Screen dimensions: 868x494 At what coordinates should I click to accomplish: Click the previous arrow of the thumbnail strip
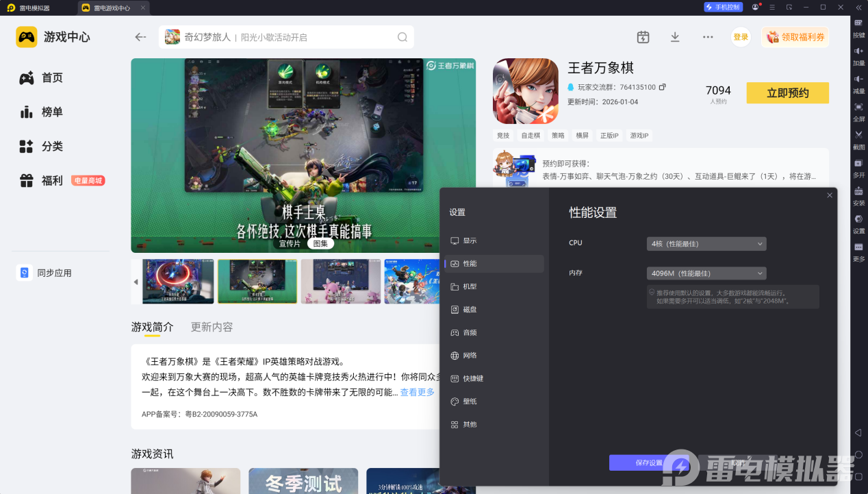(x=136, y=282)
